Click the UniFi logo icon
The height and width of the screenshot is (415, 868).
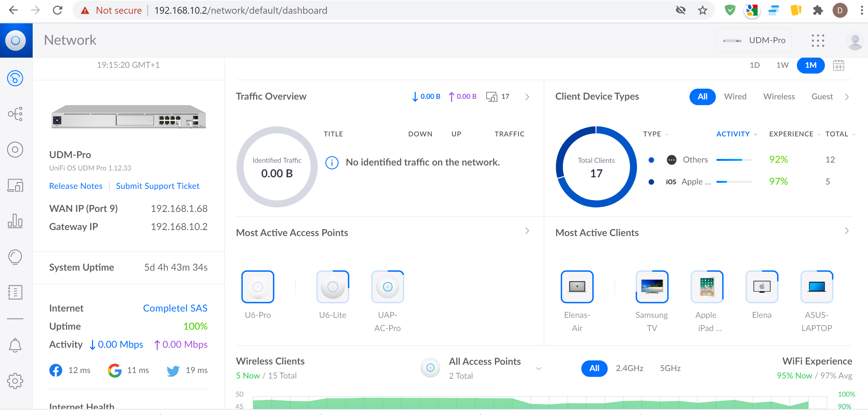point(15,40)
